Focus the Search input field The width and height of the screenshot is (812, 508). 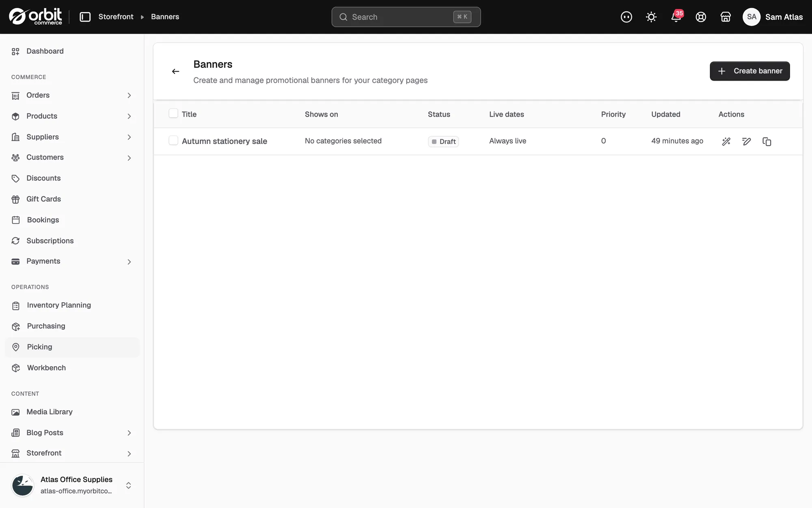pyautogui.click(x=406, y=17)
